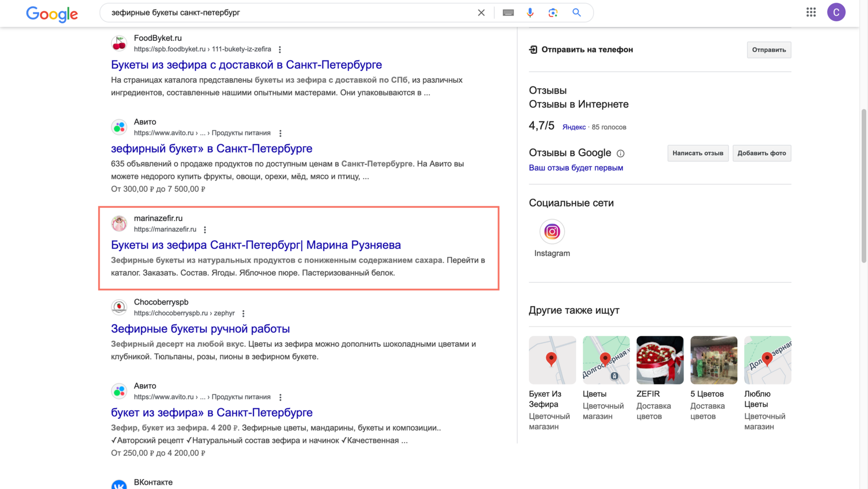868x489 pixels.
Task: Show info about Отзывы в Google
Action: tap(621, 154)
